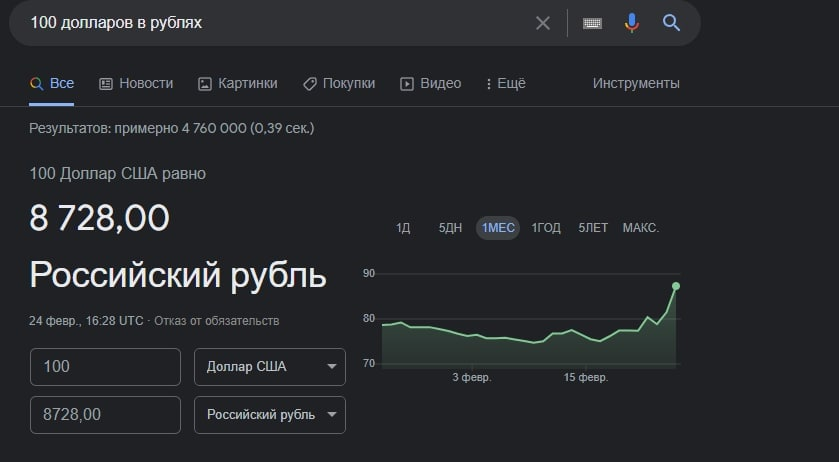Start voice search with microphone icon
This screenshot has width=839, height=462.
click(631, 23)
